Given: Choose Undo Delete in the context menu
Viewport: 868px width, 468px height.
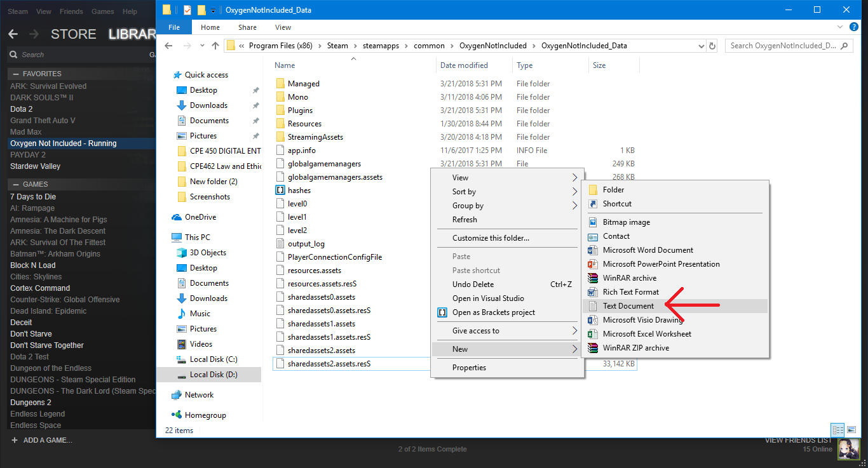Looking at the screenshot, I should [507, 284].
